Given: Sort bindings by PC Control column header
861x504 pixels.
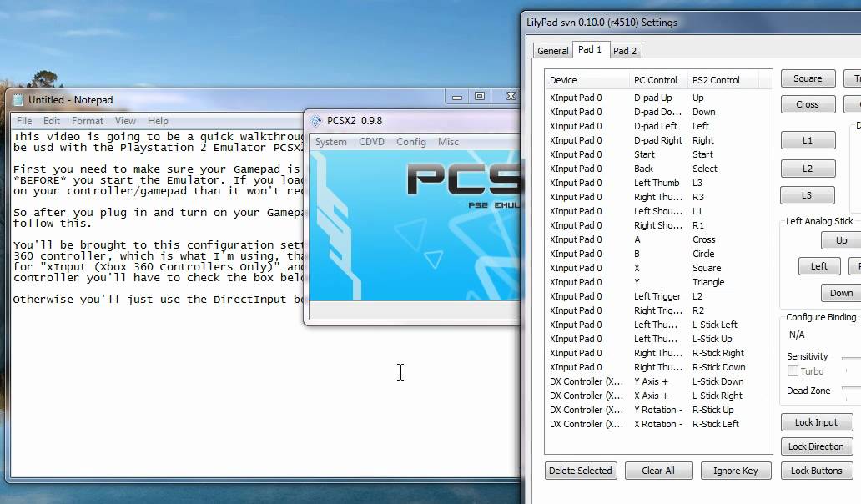Looking at the screenshot, I should click(657, 80).
